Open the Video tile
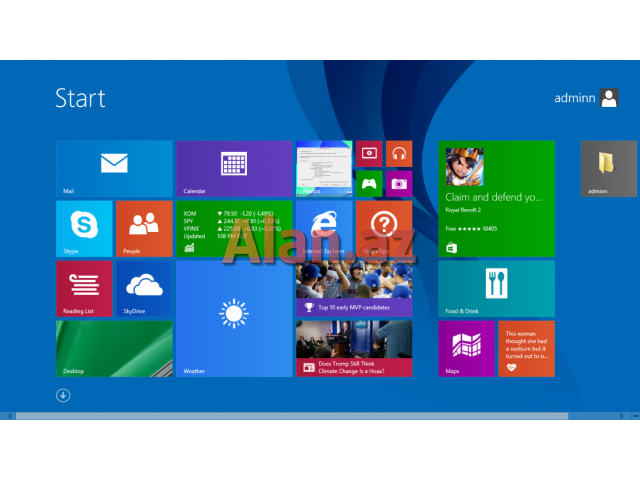The height and width of the screenshot is (480, 640). 369,153
